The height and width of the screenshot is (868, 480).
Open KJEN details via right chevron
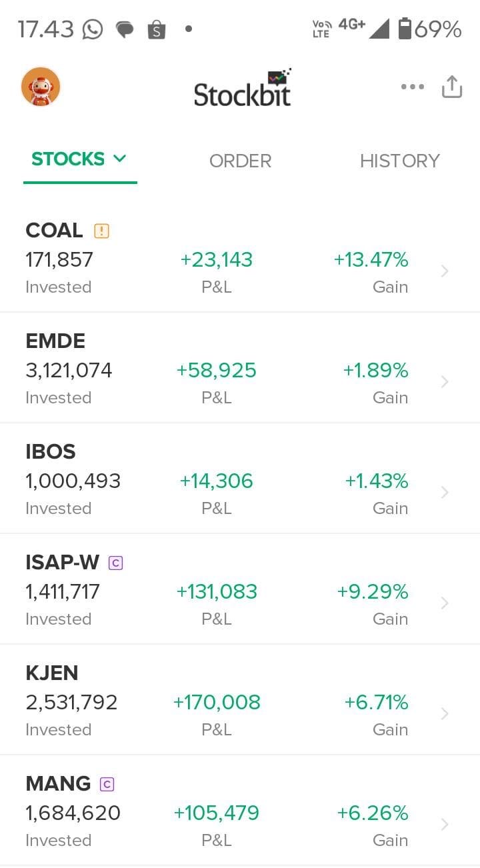click(x=445, y=714)
